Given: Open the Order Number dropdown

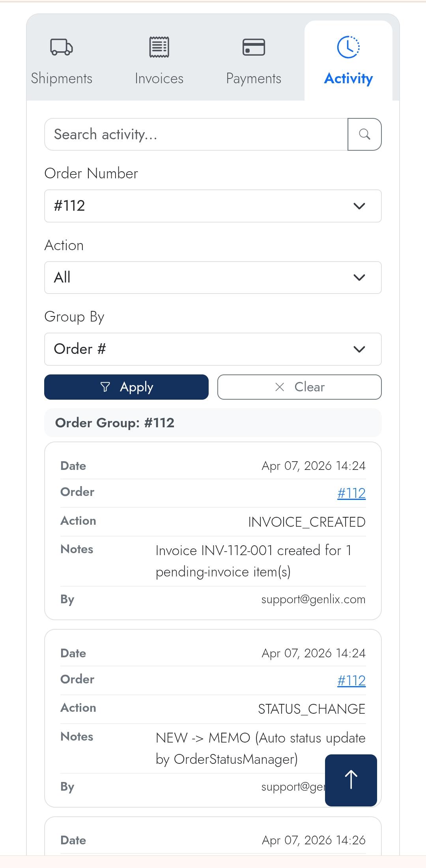Looking at the screenshot, I should click(213, 206).
